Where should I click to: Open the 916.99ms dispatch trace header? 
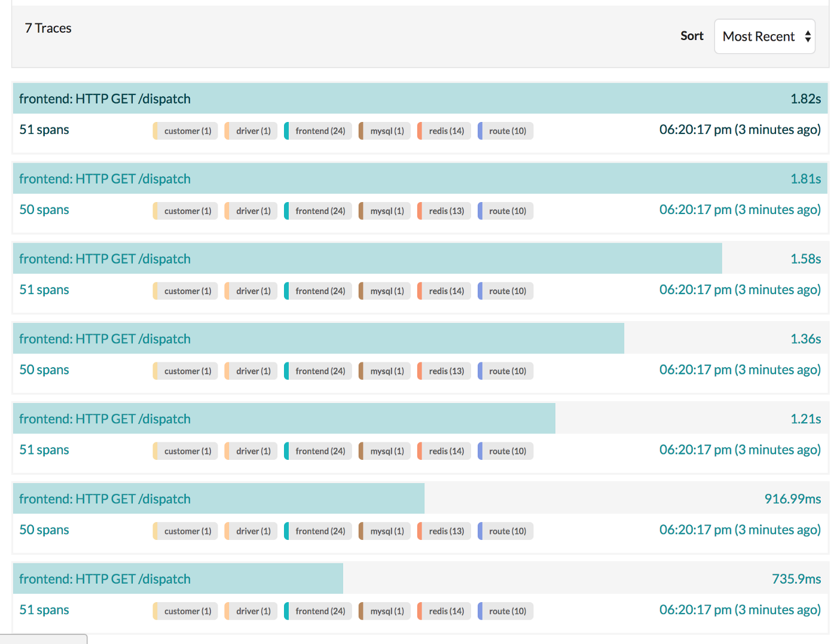click(x=420, y=499)
